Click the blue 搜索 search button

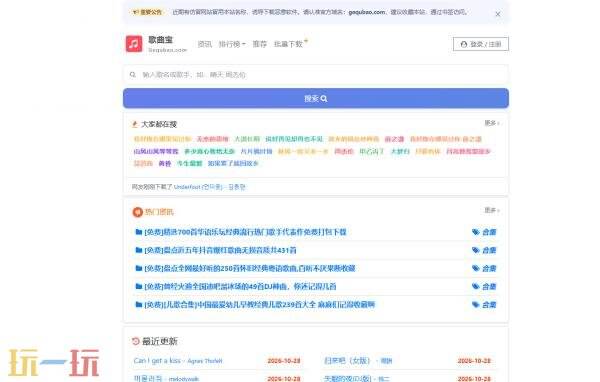click(x=316, y=98)
